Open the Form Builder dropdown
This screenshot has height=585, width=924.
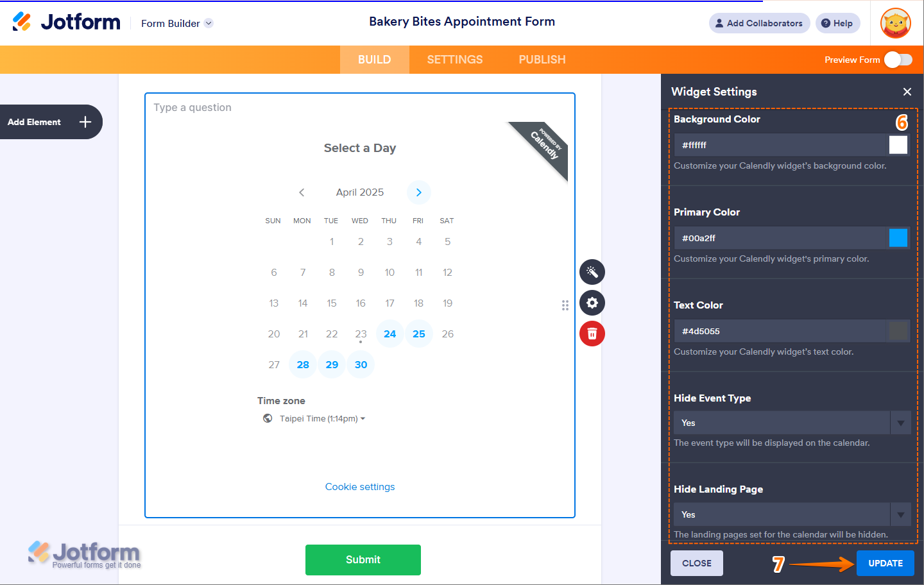tap(176, 23)
